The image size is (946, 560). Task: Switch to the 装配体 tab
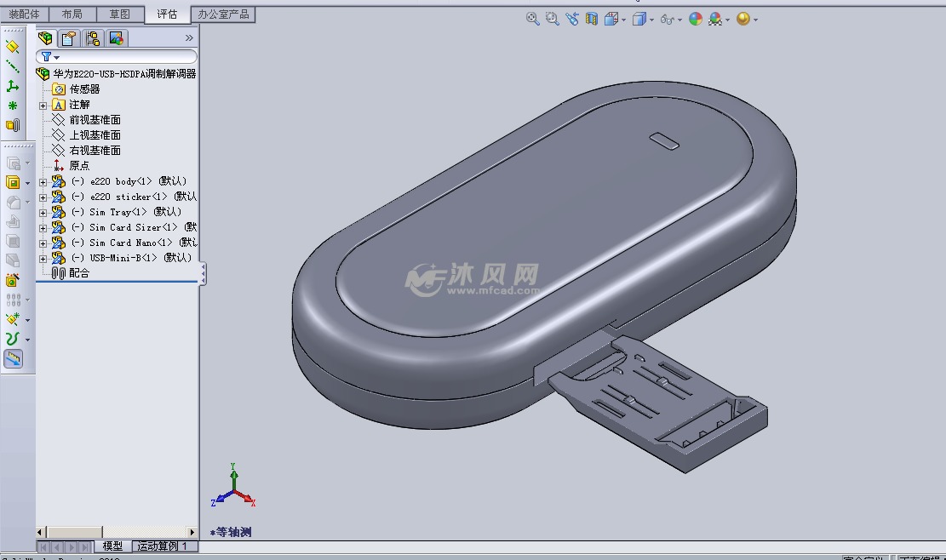tap(24, 14)
